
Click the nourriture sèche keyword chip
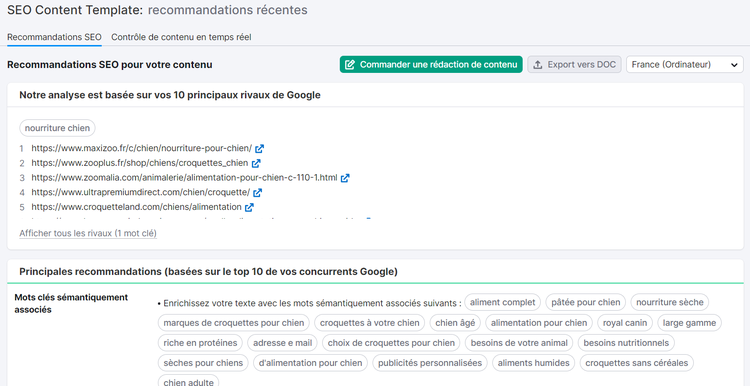coord(670,302)
